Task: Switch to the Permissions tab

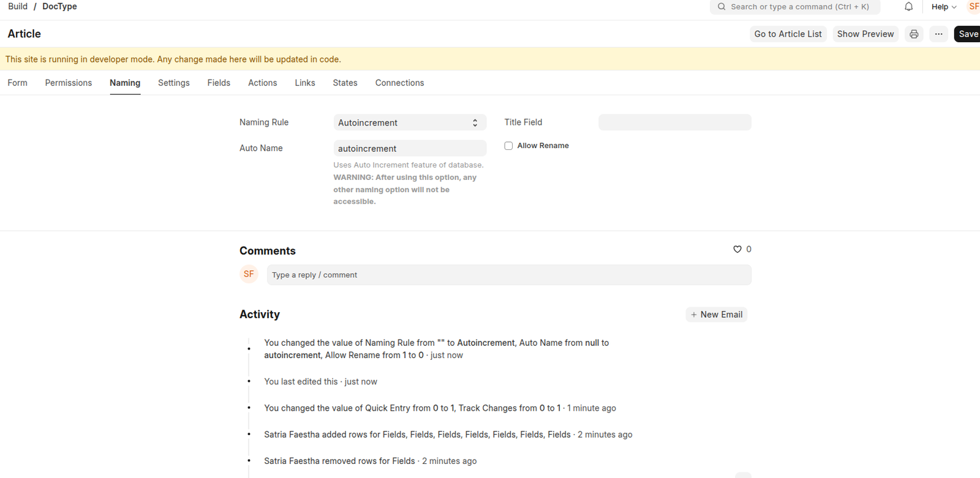Action: 69,83
